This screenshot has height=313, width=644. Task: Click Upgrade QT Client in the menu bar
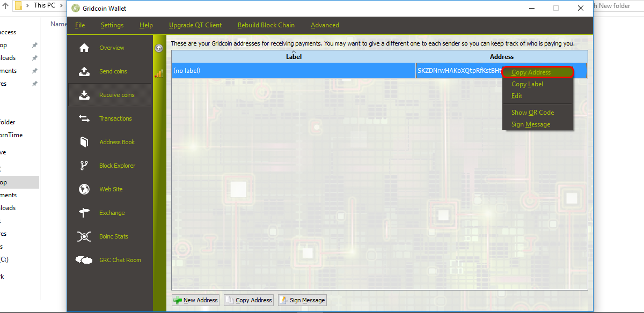[195, 25]
